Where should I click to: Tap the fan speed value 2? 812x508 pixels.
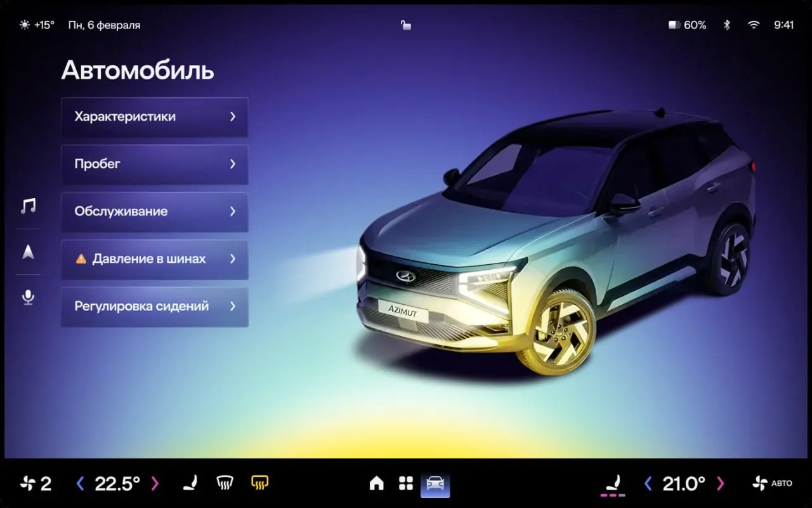[46, 484]
